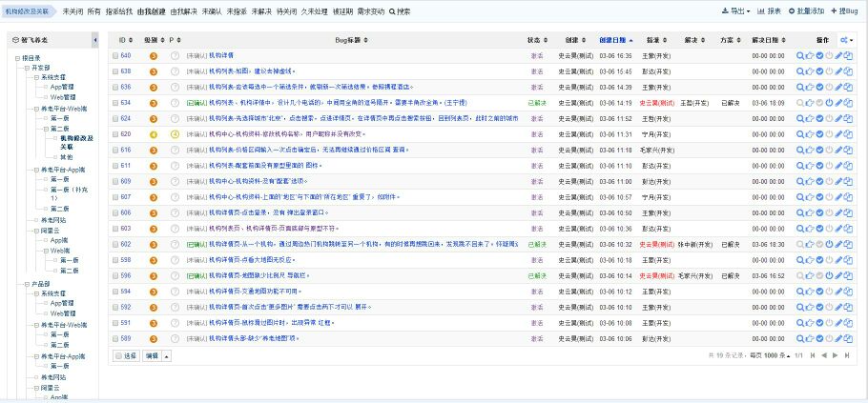The height and width of the screenshot is (403, 868).
Task: Switch to the 指派给我 filter tab
Action: 118,11
